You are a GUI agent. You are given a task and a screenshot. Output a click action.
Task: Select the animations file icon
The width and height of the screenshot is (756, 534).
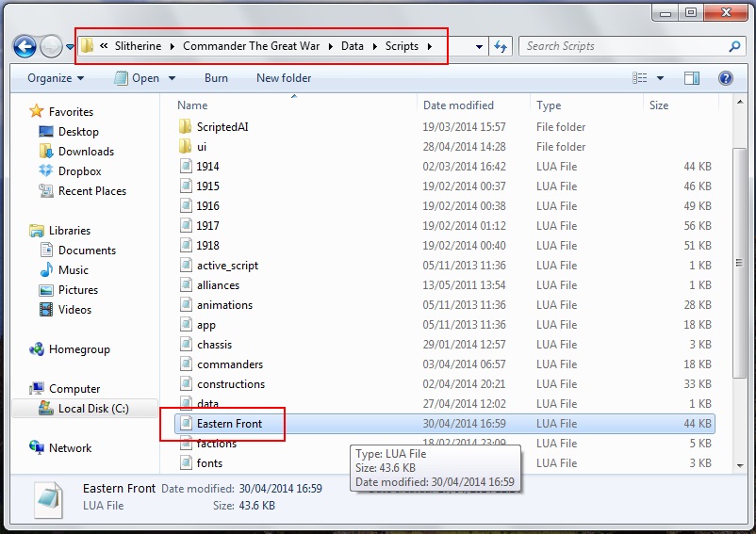click(186, 304)
